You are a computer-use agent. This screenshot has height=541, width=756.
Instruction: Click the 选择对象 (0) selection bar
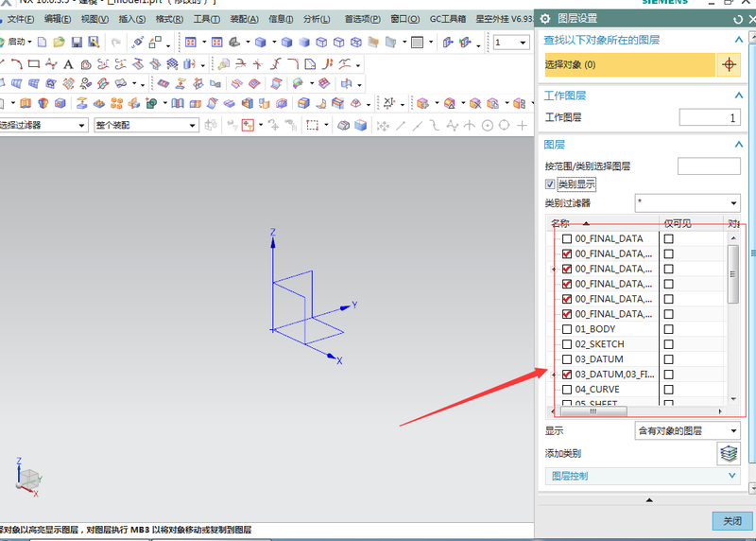[629, 64]
